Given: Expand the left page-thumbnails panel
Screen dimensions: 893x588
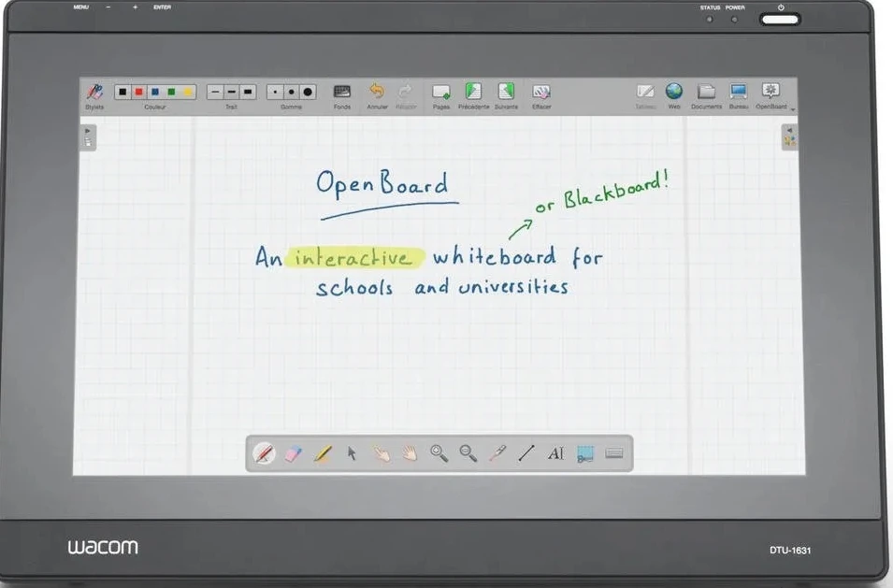Looking at the screenshot, I should [88, 137].
